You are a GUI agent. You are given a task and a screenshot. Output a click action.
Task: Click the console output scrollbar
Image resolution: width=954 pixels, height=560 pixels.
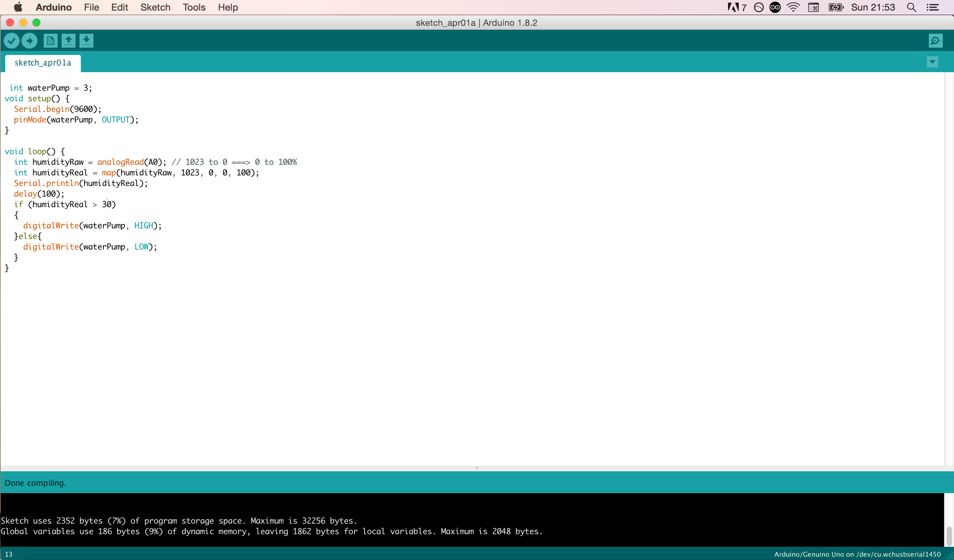(949, 536)
